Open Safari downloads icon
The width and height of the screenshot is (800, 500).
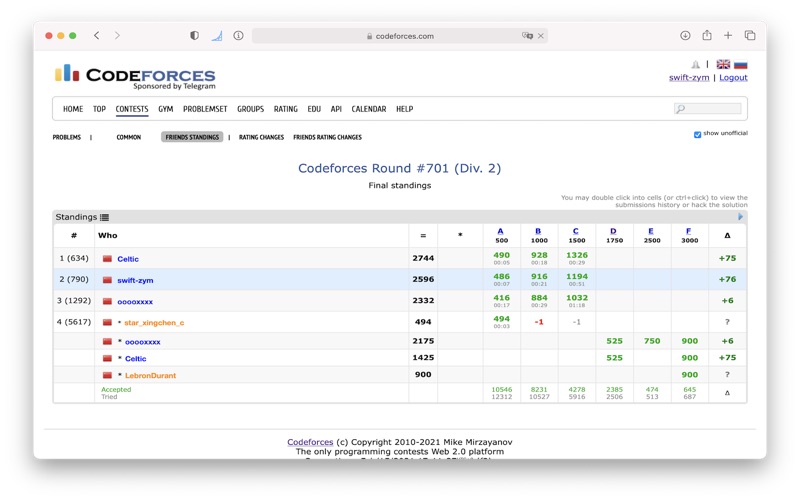tap(685, 35)
